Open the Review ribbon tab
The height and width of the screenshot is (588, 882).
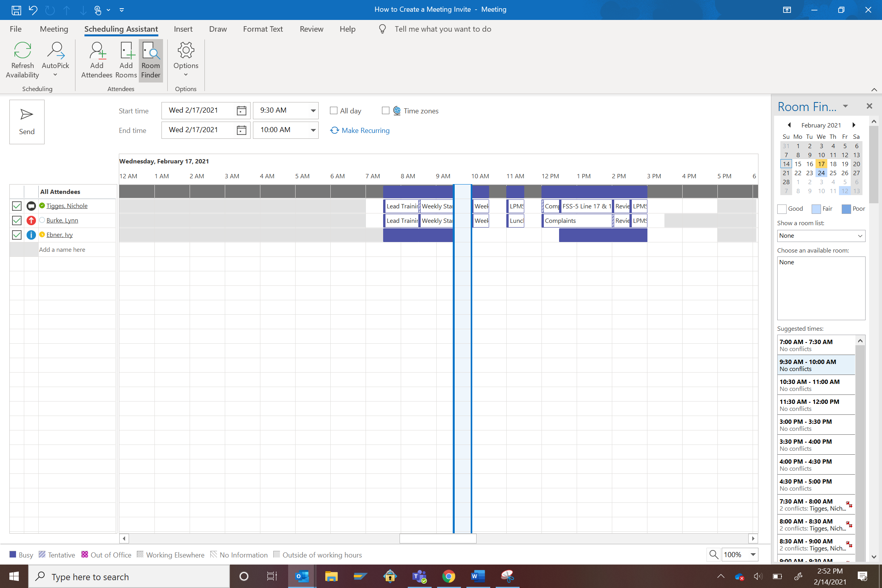[x=311, y=29]
